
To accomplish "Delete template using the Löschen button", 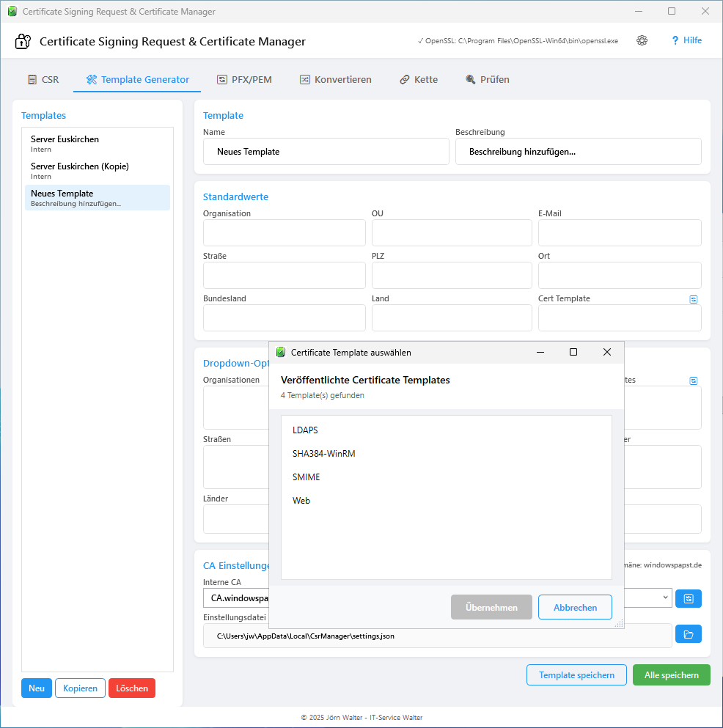I will [131, 688].
